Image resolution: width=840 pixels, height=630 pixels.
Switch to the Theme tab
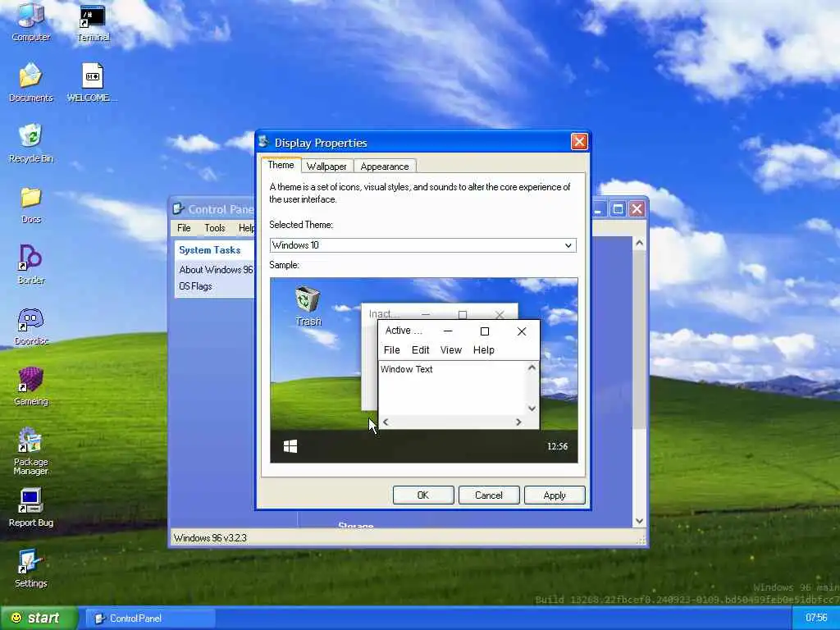pyautogui.click(x=281, y=165)
